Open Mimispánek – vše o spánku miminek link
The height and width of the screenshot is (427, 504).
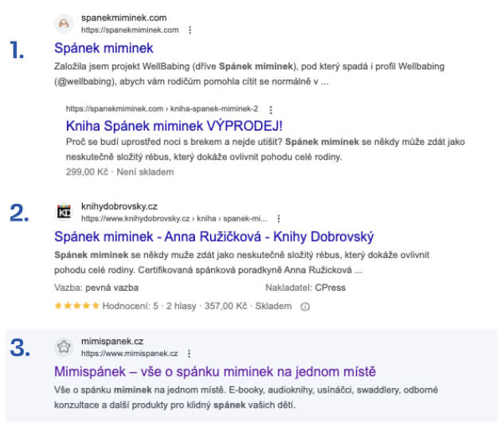point(215,372)
